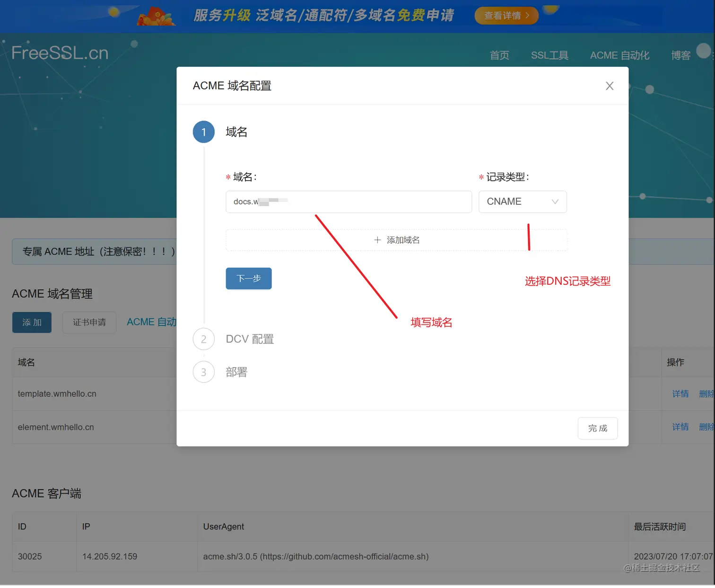Image resolution: width=715 pixels, height=588 pixels.
Task: Click 详情 for element.wmhello.cn
Action: (680, 427)
